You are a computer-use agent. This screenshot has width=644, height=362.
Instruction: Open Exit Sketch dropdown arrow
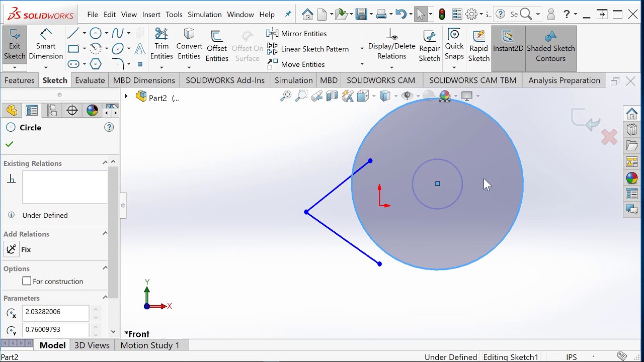tap(15, 67)
